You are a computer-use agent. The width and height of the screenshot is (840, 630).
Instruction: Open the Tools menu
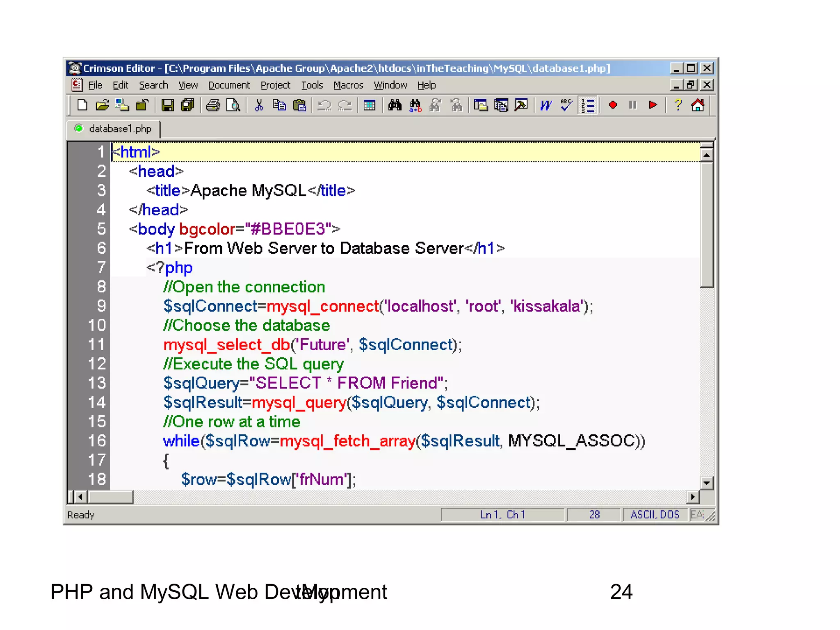pos(312,85)
